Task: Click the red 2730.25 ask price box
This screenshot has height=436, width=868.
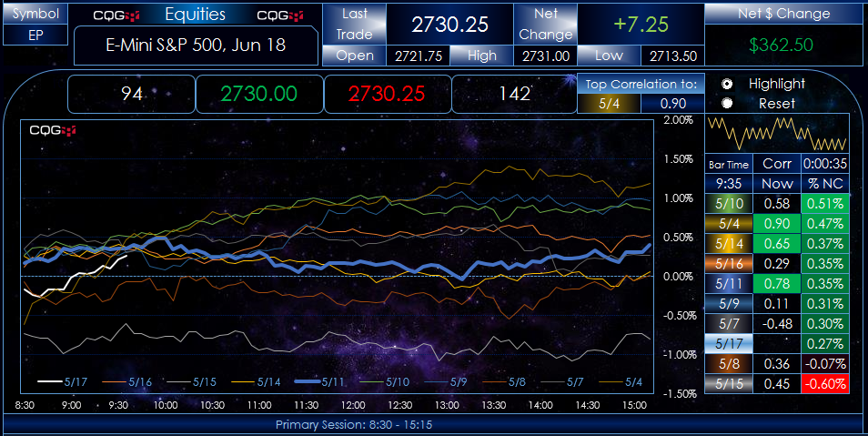Action: pyautogui.click(x=387, y=94)
